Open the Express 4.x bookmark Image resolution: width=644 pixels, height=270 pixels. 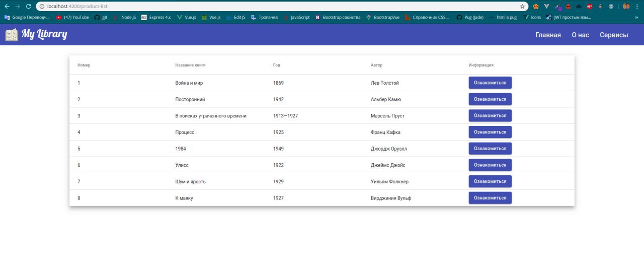click(x=156, y=17)
